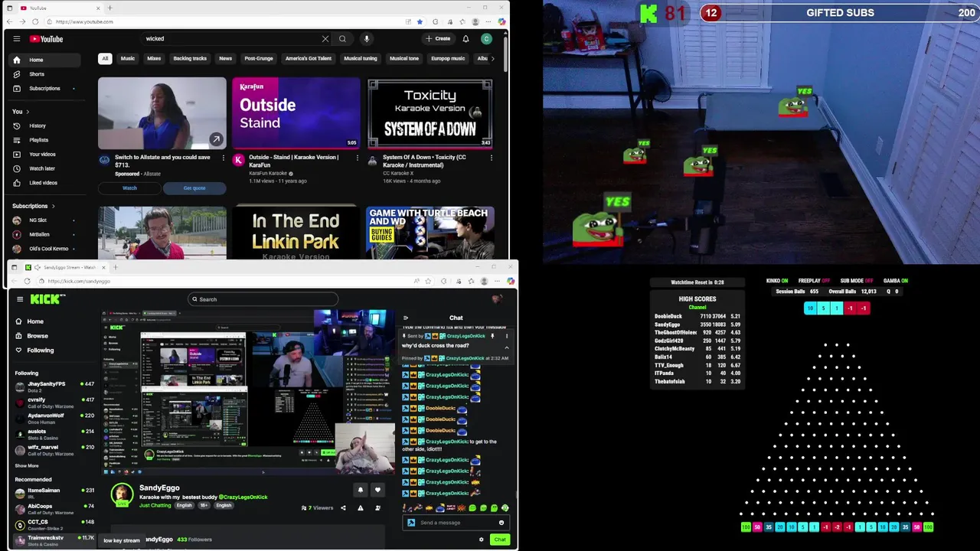The image size is (980, 551).
Task: Collapse the Kick chat panel icon
Action: pyautogui.click(x=406, y=318)
